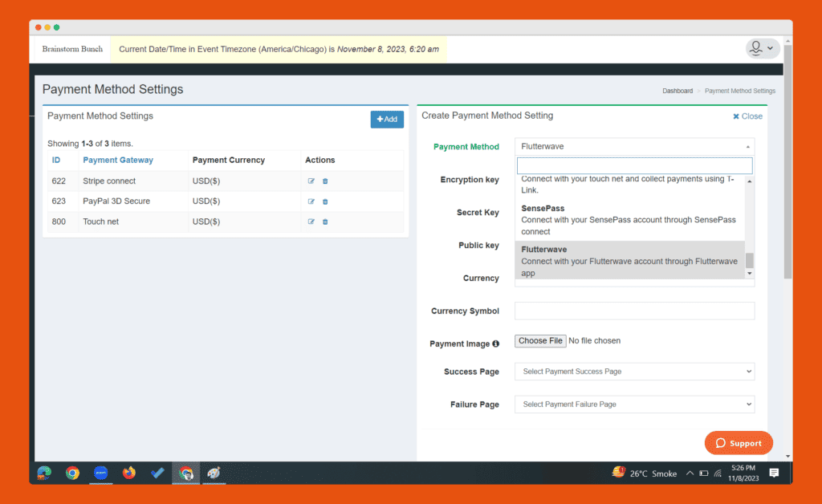The height and width of the screenshot is (504, 822).
Task: Sort table by ID column
Action: tap(56, 160)
